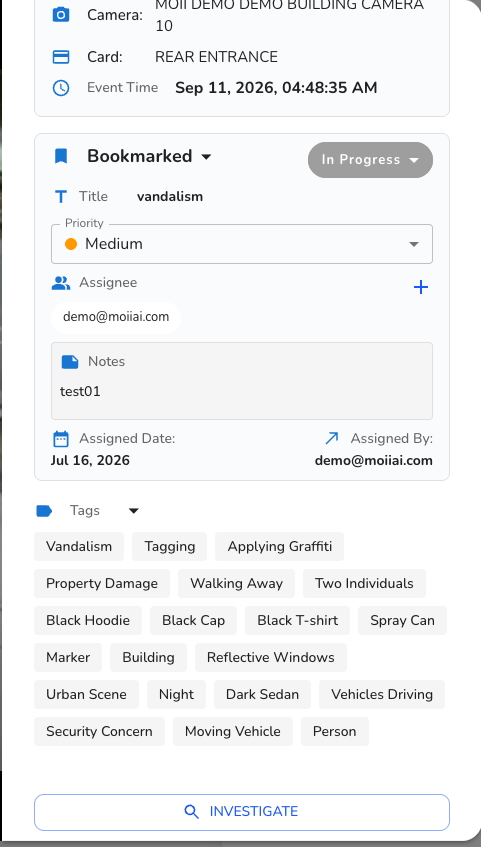Select the Spray Can tag
Image resolution: width=481 pixels, height=847 pixels.
coord(402,620)
